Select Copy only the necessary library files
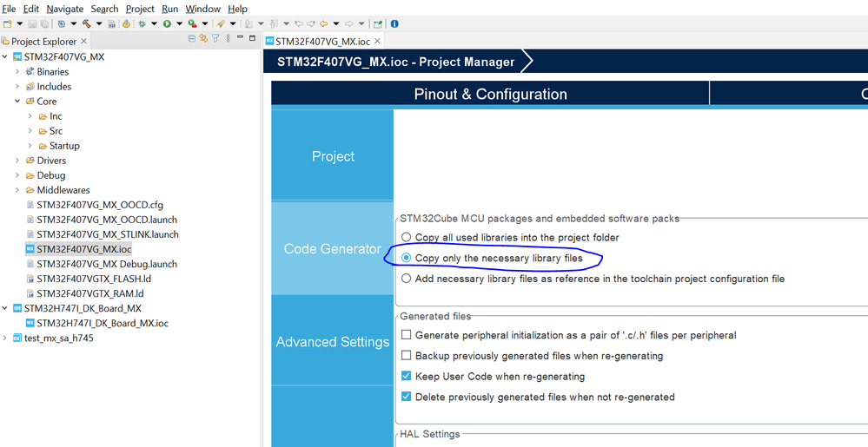The height and width of the screenshot is (447, 868). [x=407, y=258]
